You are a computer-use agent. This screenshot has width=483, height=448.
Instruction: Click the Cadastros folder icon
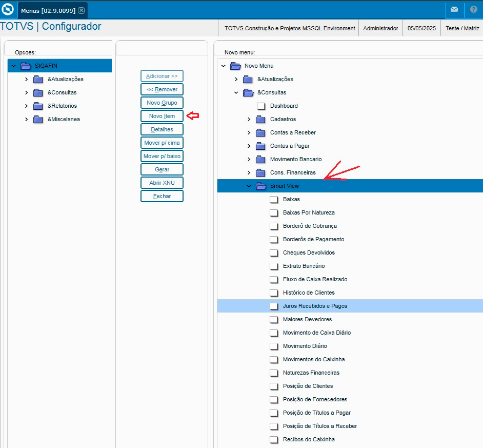click(260, 120)
